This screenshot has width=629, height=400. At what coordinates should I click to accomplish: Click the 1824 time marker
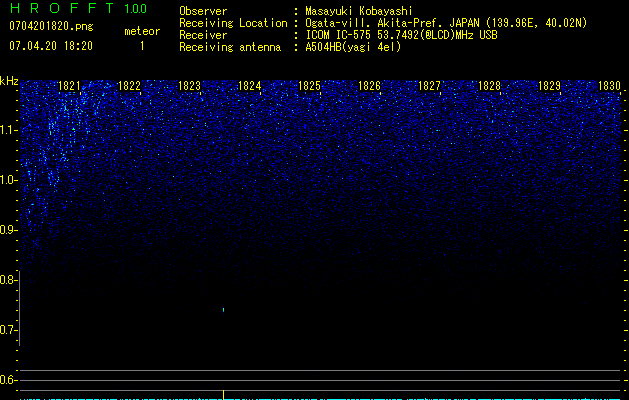pyautogui.click(x=250, y=86)
